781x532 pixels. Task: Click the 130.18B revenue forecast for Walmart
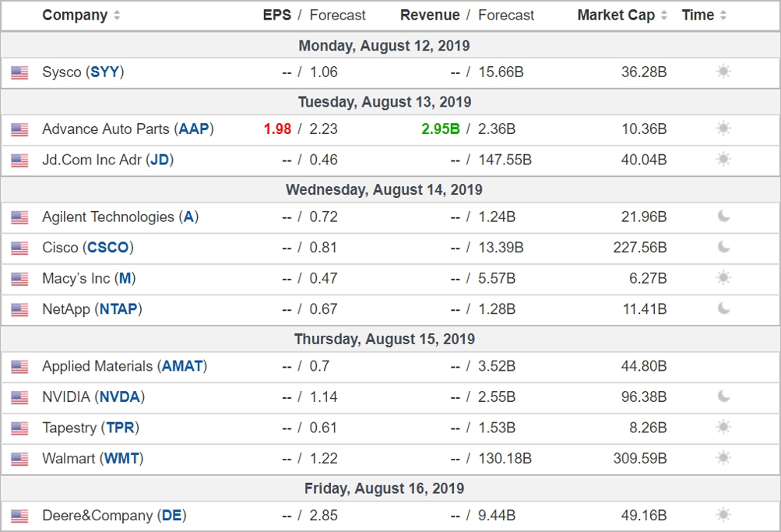click(x=505, y=458)
